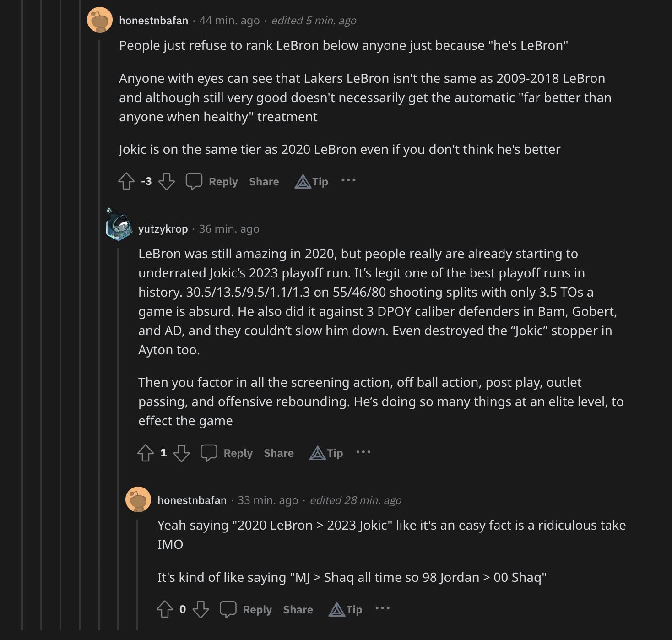Downvote the '98 Jordan > 00 Shaq' comment

[x=201, y=609]
